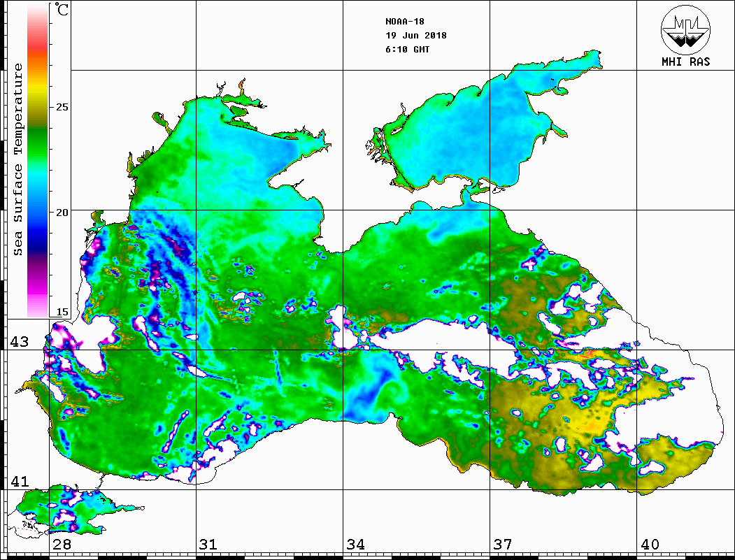Click the 'NOAA-18' satellite label
The width and height of the screenshot is (735, 560).
click(405, 22)
